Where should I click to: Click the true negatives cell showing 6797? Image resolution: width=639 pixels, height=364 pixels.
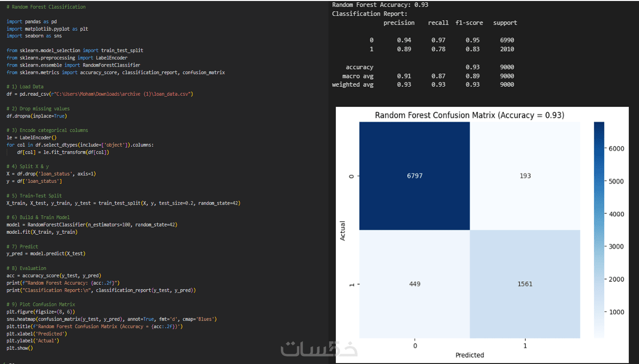(414, 176)
